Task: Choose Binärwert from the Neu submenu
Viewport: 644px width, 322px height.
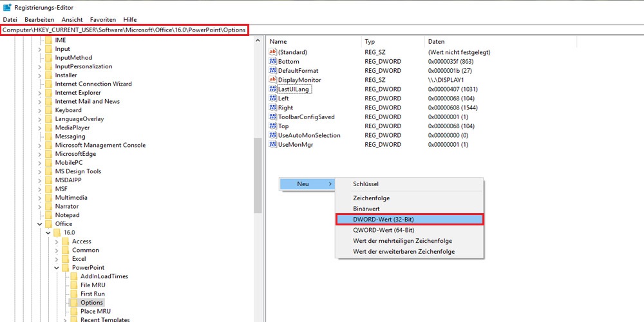Action: (410, 209)
